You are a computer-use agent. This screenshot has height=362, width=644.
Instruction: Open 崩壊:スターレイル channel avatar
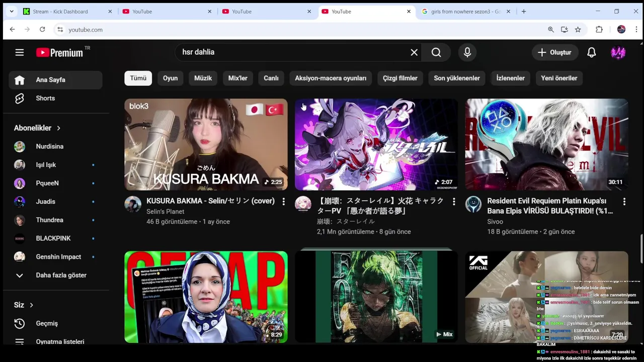303,204
